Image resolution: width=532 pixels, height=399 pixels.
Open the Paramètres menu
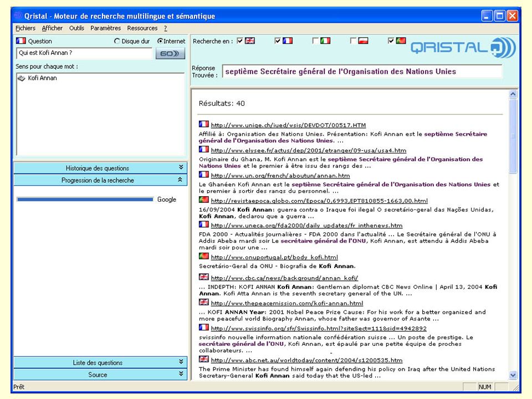(105, 28)
